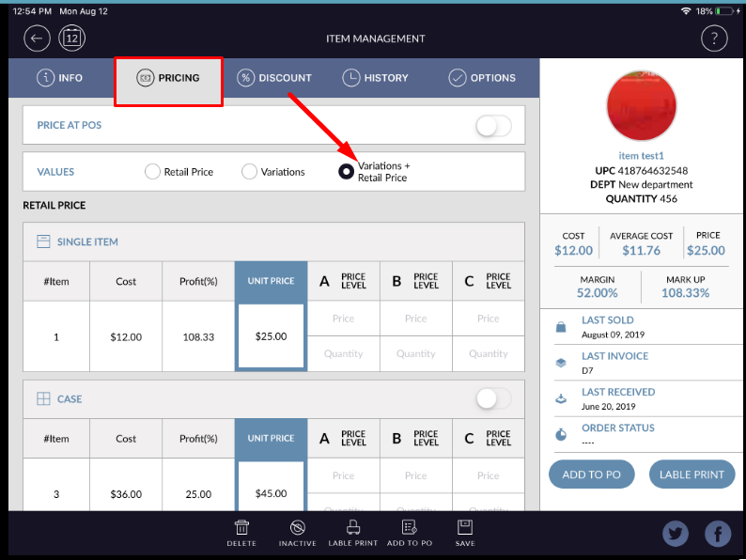Screen dimensions: 746x560
Task: Open the History tab
Action: click(375, 78)
